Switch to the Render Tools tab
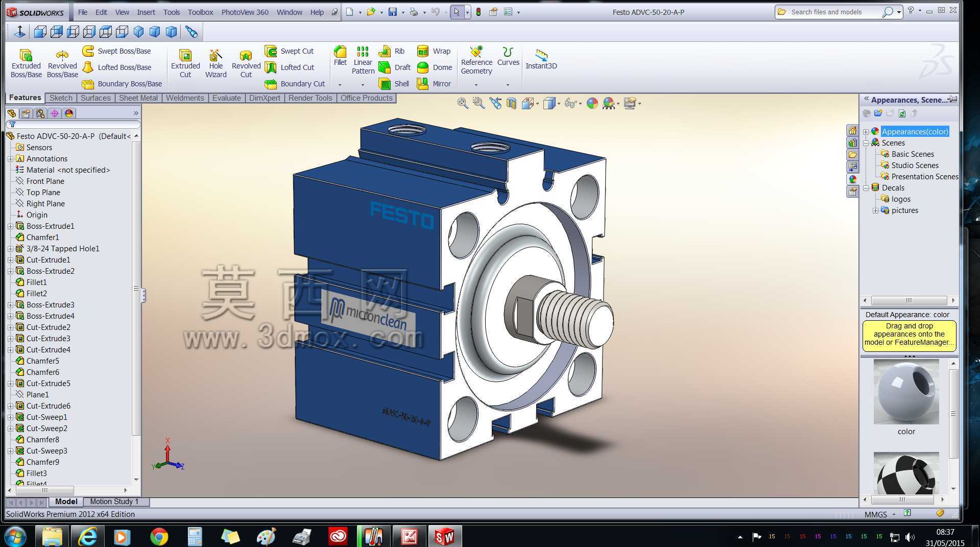 [310, 98]
